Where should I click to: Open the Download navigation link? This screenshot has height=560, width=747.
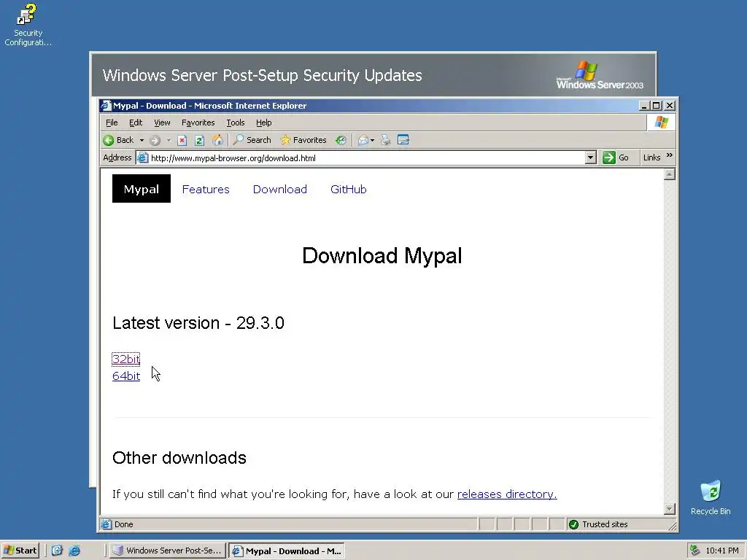(x=279, y=189)
